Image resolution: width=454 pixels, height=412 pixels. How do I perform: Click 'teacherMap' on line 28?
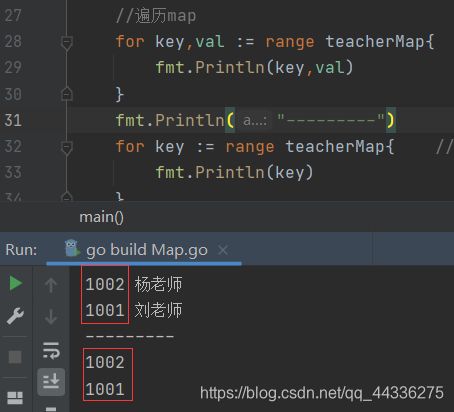pos(375,42)
